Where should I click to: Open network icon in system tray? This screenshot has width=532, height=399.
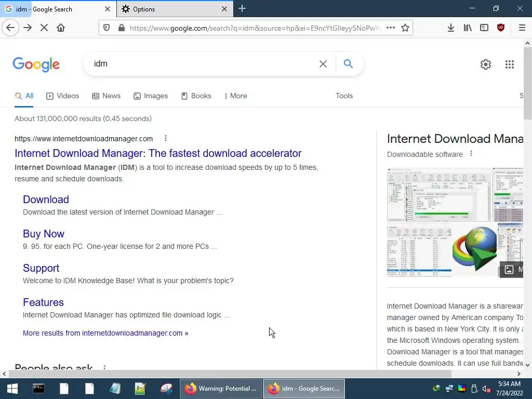point(449,389)
